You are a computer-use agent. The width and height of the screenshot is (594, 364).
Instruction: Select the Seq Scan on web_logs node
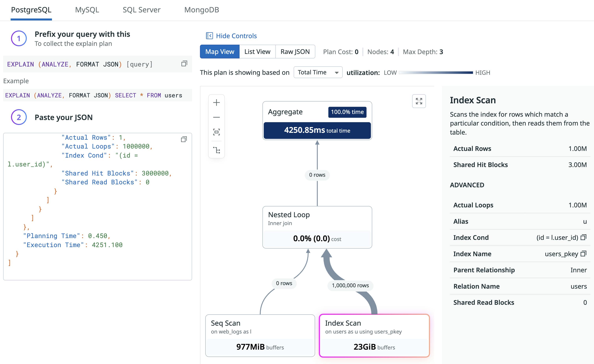click(x=260, y=335)
